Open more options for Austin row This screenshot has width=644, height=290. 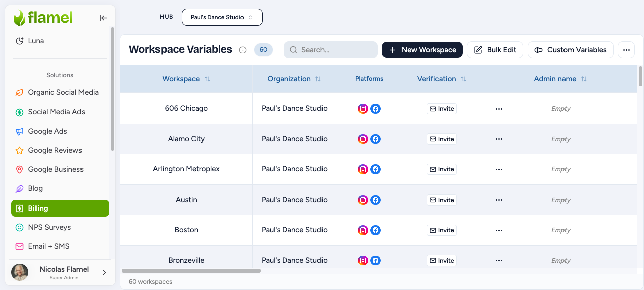point(499,200)
